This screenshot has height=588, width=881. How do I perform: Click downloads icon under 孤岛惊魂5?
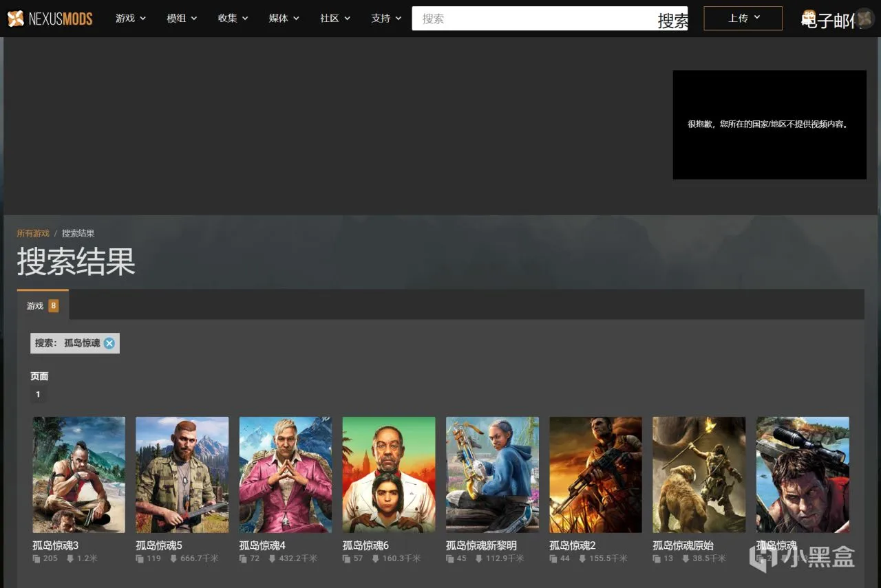[x=173, y=558]
